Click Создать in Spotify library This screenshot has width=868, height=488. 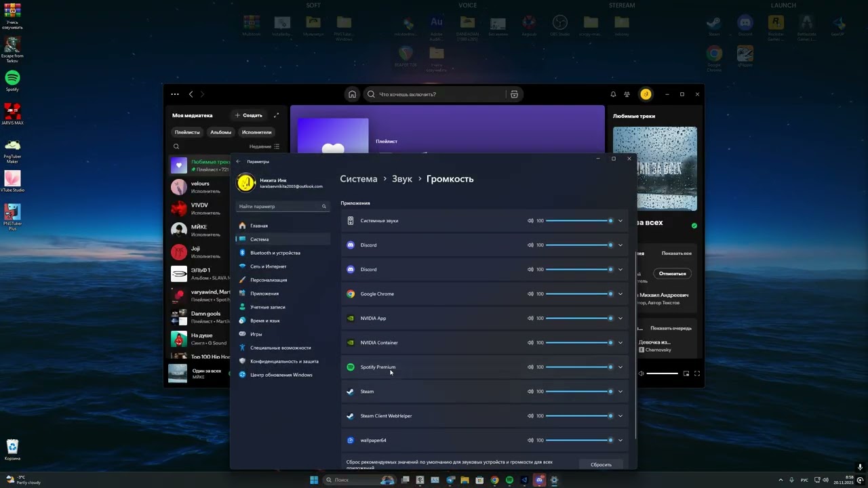(248, 115)
